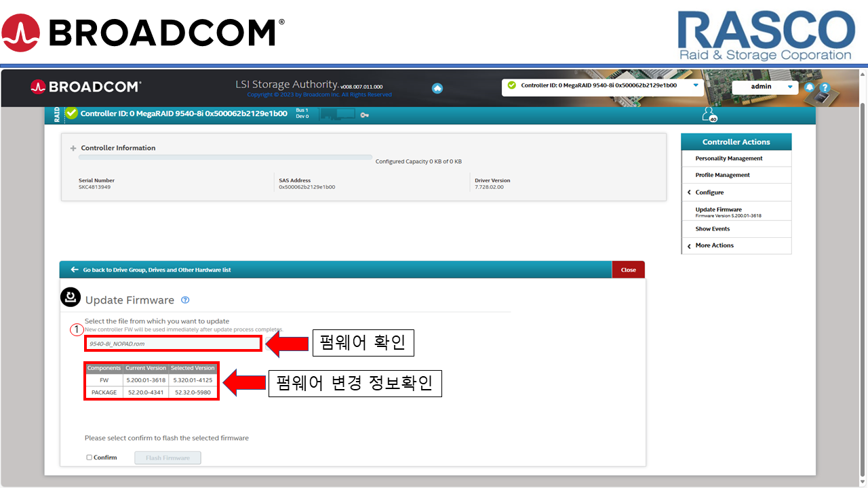
Task: Click the key icon in the controller banner
Action: tap(364, 115)
